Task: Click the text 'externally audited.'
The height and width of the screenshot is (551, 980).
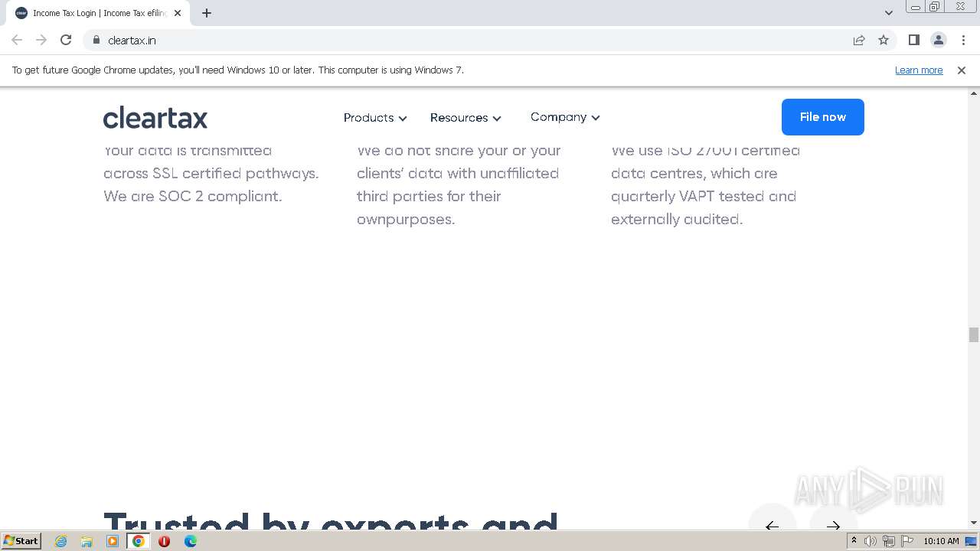Action: pos(677,219)
